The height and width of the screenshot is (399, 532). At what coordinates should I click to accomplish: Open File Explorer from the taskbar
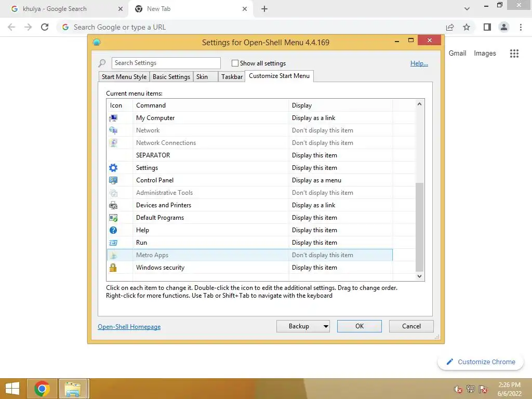pos(74,389)
